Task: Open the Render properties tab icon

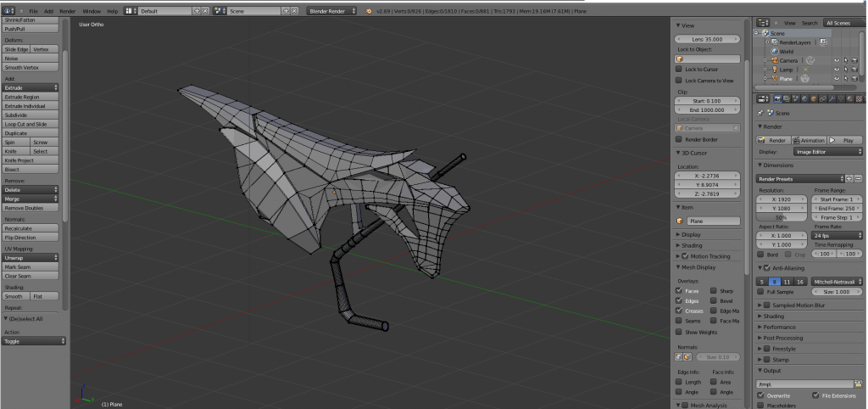Action: click(778, 98)
